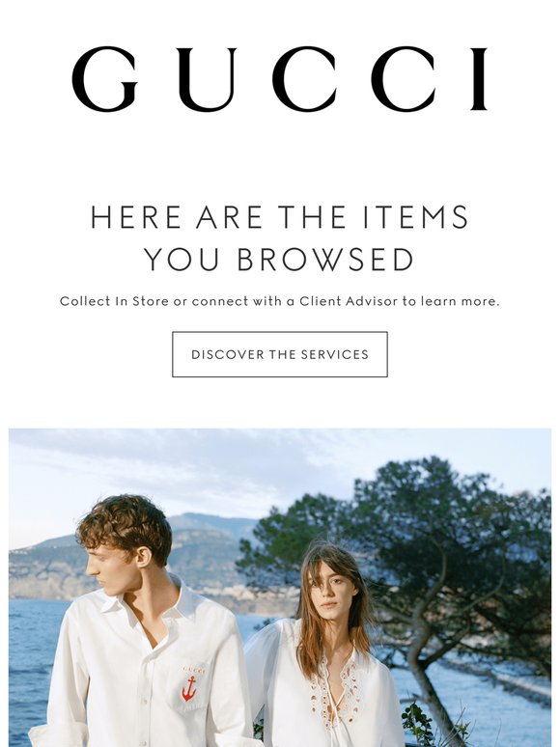Screen dimensions: 560x747
Task: Click the middle letter C in Gucci logo
Action: pos(305,79)
